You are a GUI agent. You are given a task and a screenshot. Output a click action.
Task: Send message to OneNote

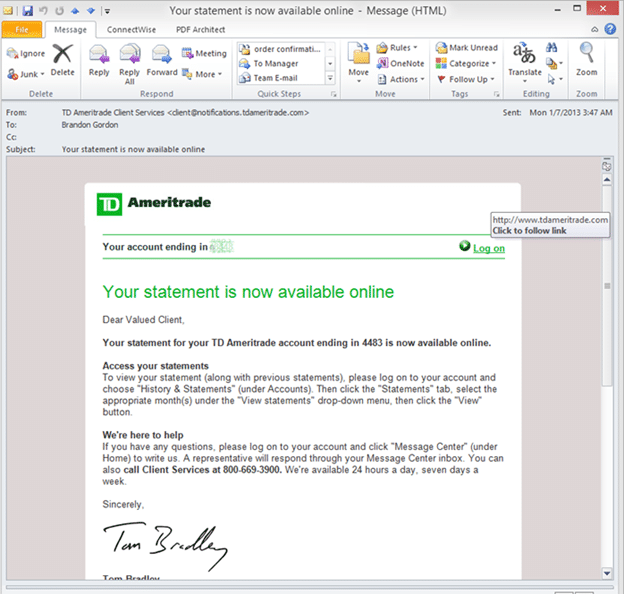pos(400,63)
